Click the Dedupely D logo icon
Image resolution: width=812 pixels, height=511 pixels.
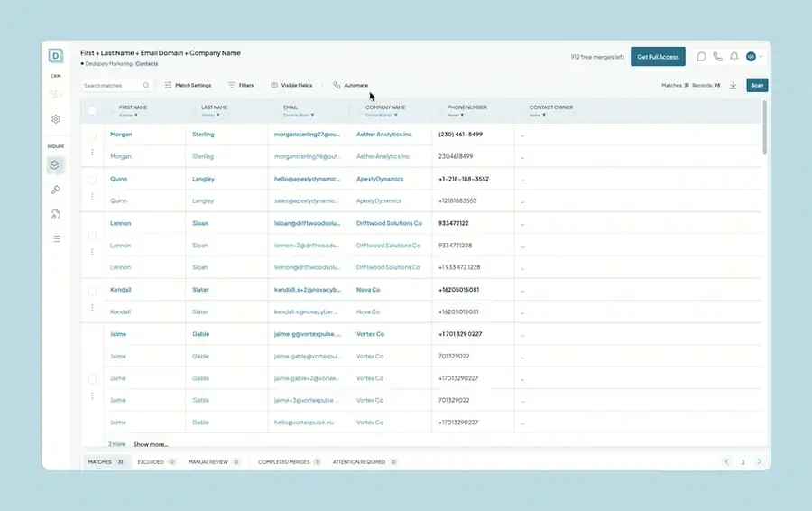[55, 55]
